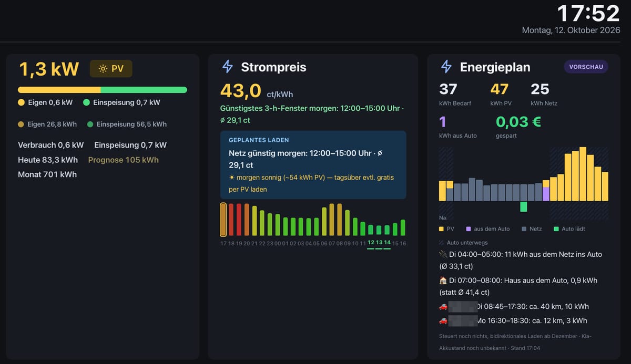
Task: Click the lightning icon beside Energieplan
Action: coord(446,67)
